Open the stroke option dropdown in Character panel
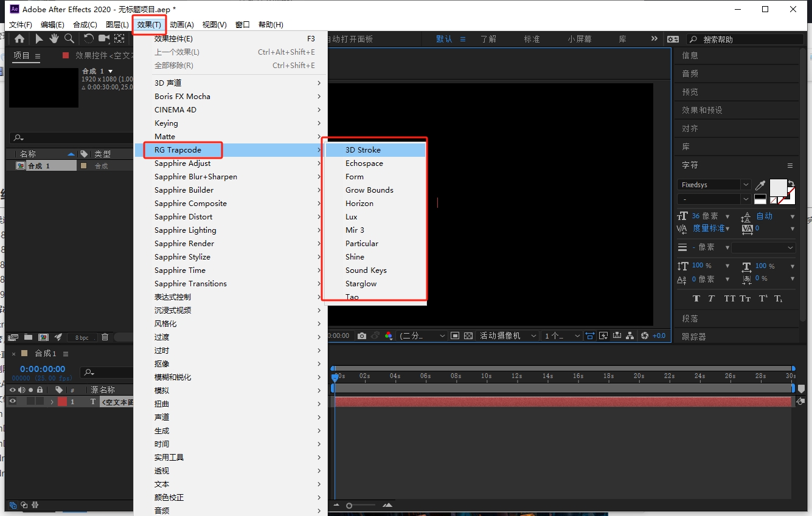This screenshot has height=516, width=812. tap(763, 248)
